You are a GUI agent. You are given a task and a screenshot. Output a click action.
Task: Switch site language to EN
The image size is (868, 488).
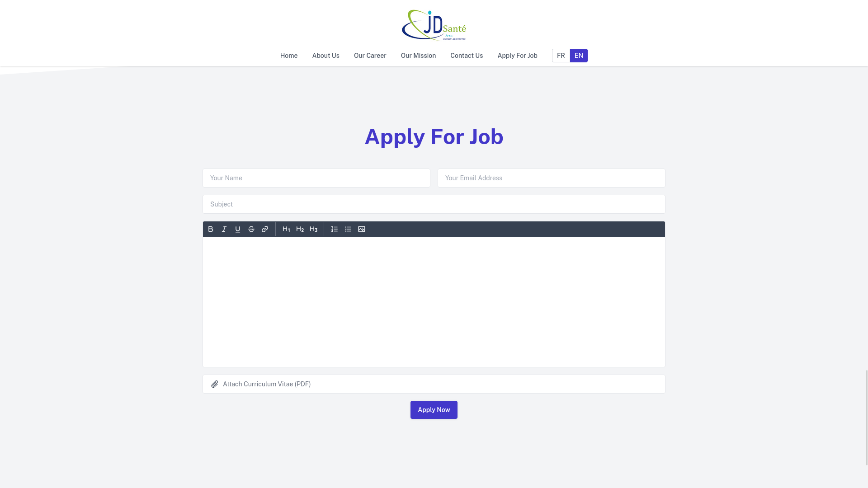579,56
